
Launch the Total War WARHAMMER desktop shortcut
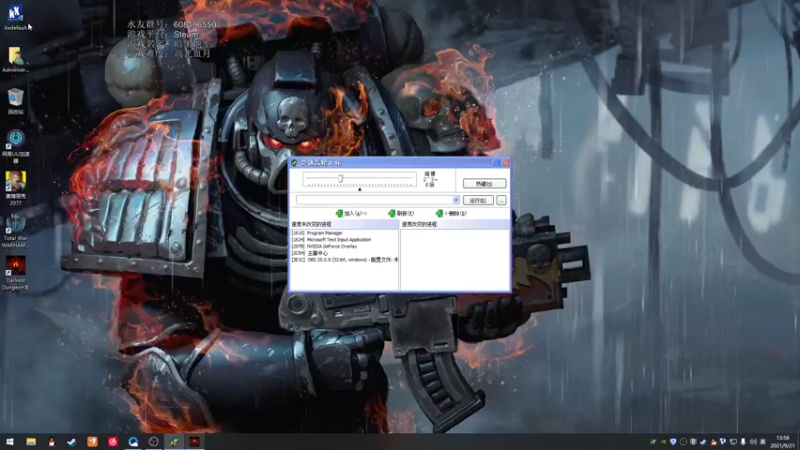[15, 231]
